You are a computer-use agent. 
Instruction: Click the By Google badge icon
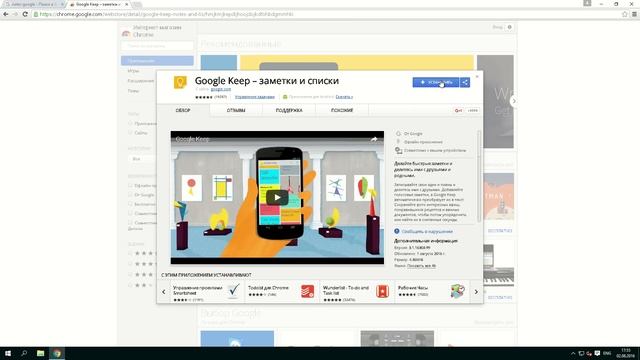398,133
